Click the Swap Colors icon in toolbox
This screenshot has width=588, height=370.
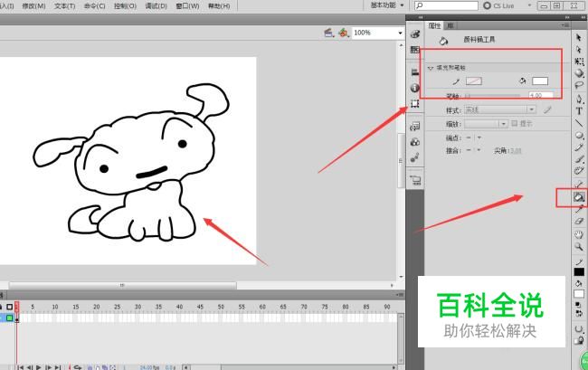[x=579, y=313]
